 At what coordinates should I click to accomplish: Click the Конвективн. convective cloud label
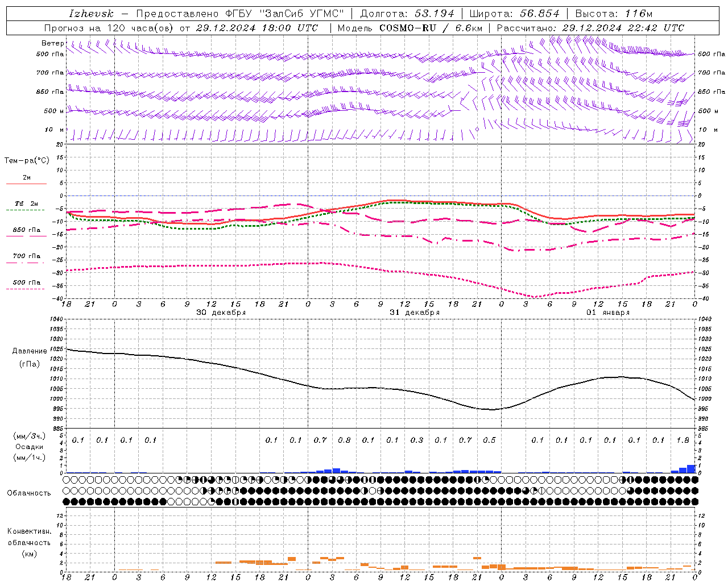coord(29,531)
